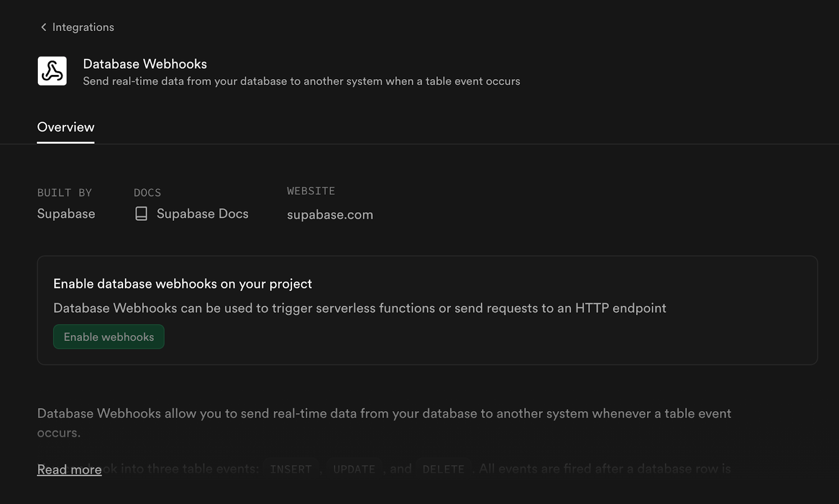Click the Database Webhooks logo icon
Viewport: 839px width, 504px height.
52,71
